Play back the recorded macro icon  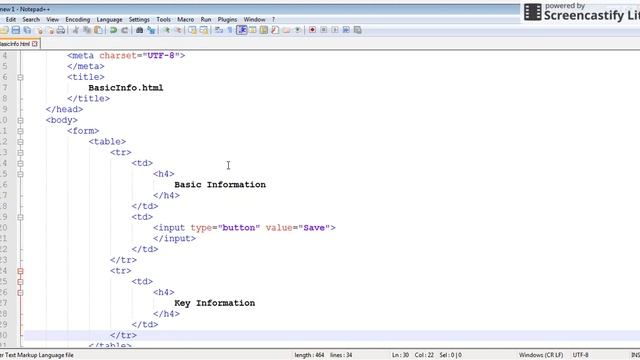click(x=335, y=30)
